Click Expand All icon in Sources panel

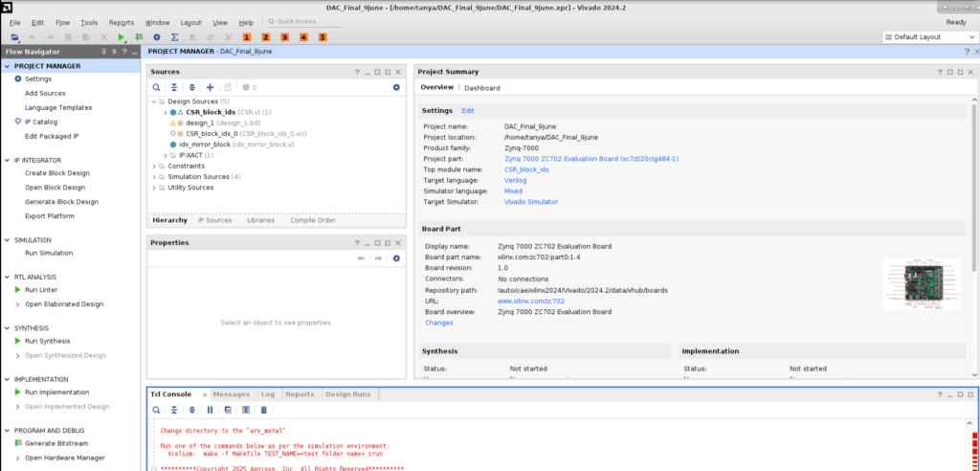pyautogui.click(x=192, y=87)
